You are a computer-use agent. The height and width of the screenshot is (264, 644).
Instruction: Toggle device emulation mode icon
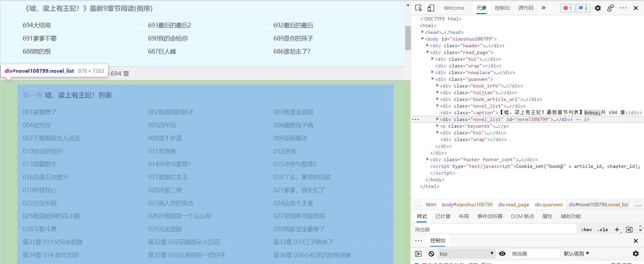coord(431,8)
